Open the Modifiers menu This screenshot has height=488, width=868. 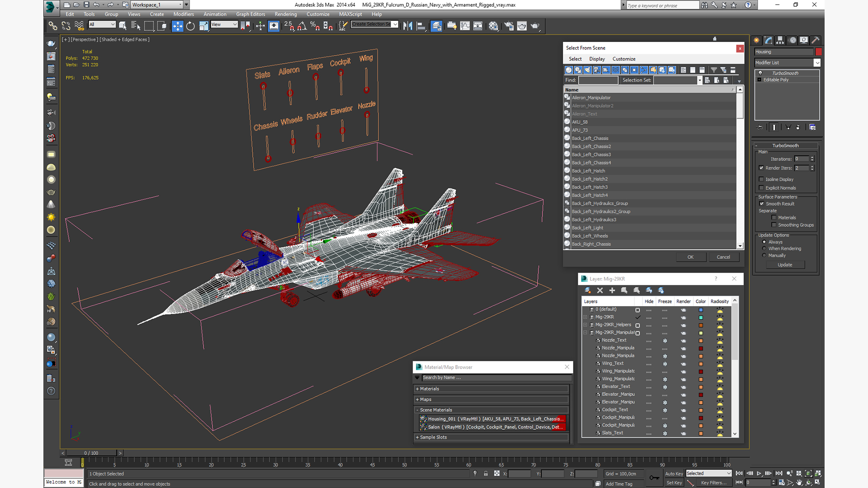184,14
